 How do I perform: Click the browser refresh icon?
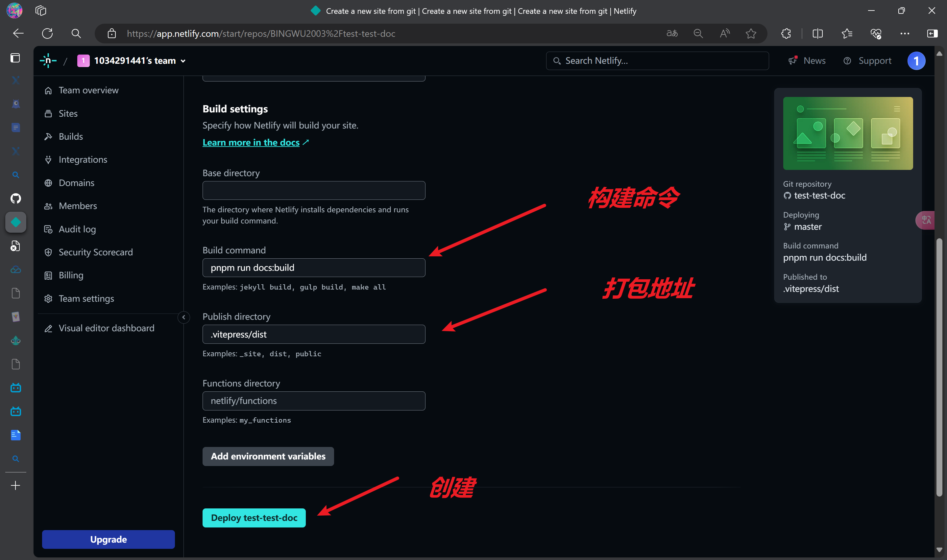[48, 34]
